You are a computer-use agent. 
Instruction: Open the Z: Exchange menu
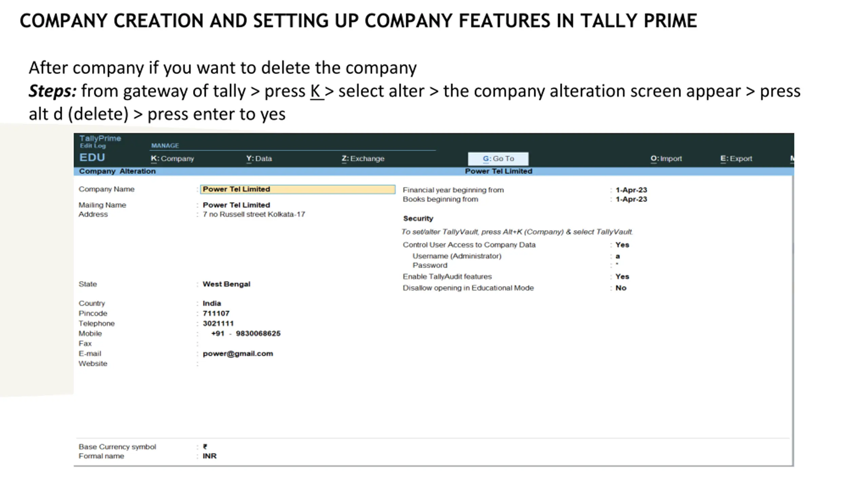point(363,159)
